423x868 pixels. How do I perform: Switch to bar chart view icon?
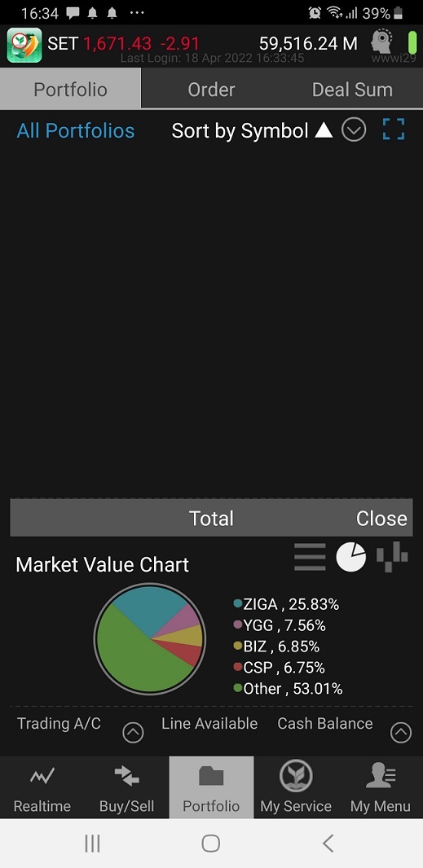[393, 557]
